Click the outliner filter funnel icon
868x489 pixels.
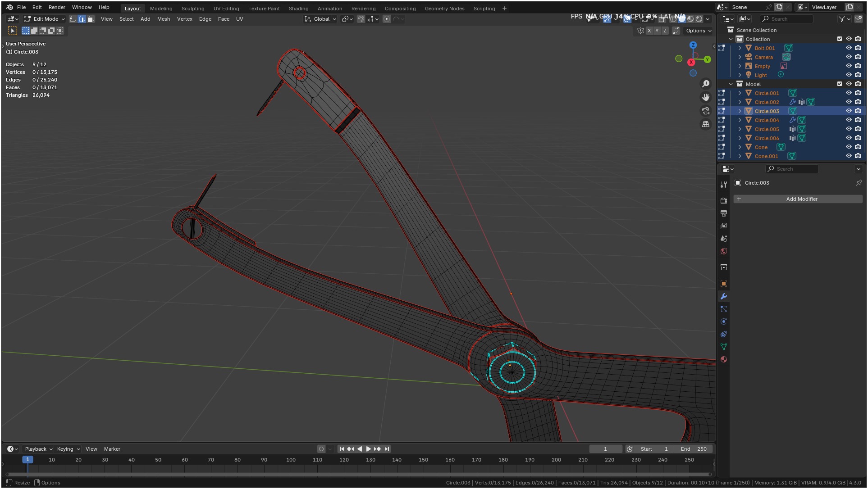pyautogui.click(x=841, y=19)
